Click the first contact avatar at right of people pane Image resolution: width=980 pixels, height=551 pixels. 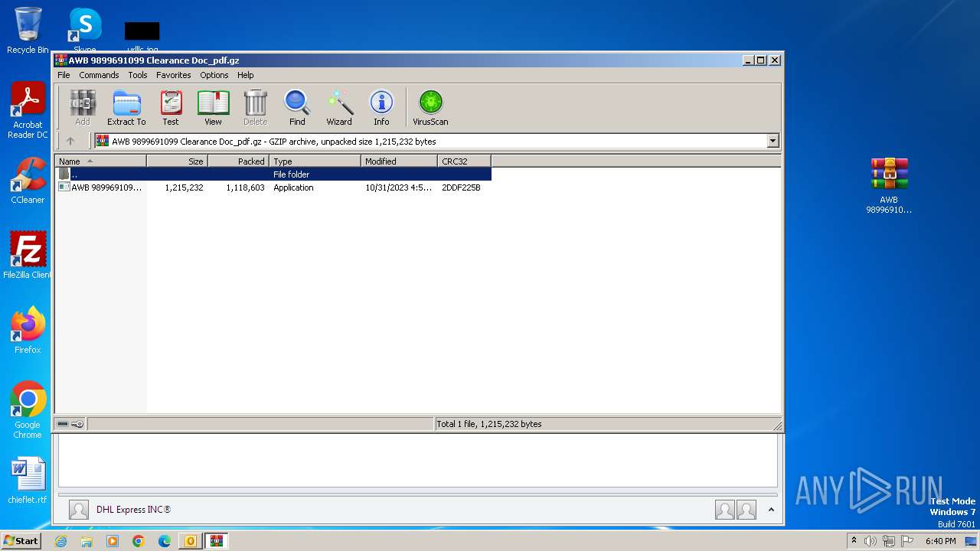pos(724,510)
